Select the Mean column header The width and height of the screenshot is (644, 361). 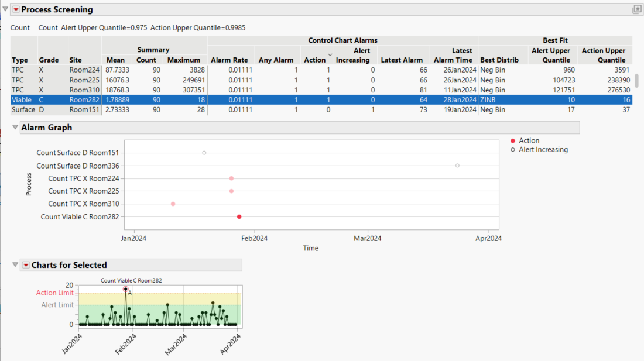tap(115, 60)
